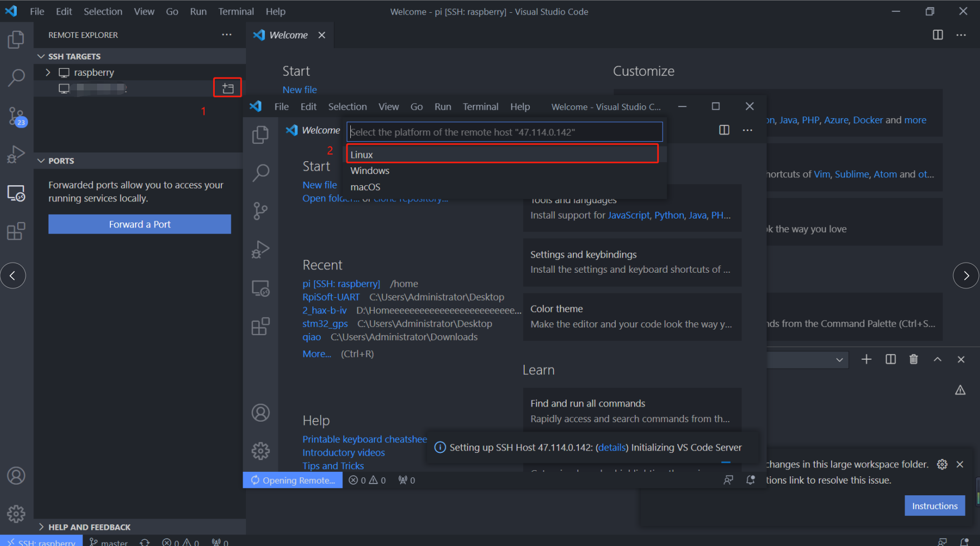Screen dimensions: 980x546
Task: Click the Settings and keybindings card
Action: (x=632, y=262)
